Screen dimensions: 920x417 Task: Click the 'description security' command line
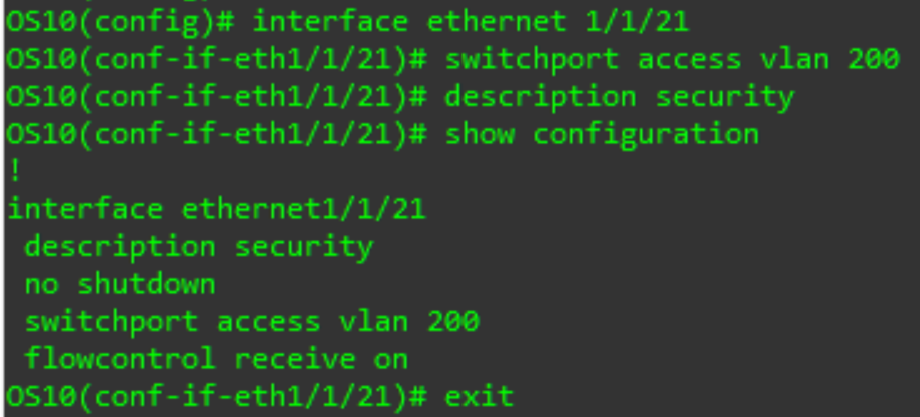[620, 97]
